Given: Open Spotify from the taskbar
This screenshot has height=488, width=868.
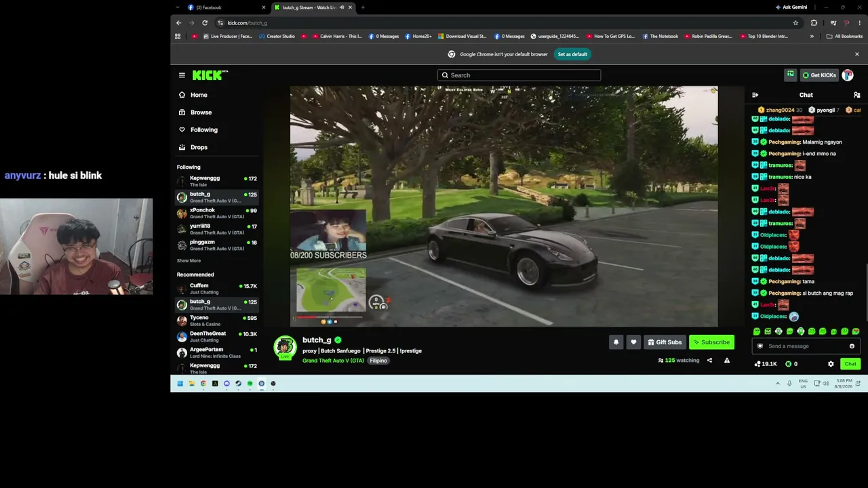Looking at the screenshot, I should pyautogui.click(x=250, y=384).
